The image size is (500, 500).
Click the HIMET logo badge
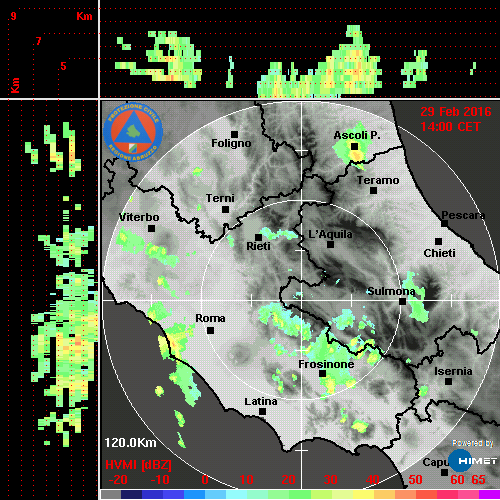(473, 461)
